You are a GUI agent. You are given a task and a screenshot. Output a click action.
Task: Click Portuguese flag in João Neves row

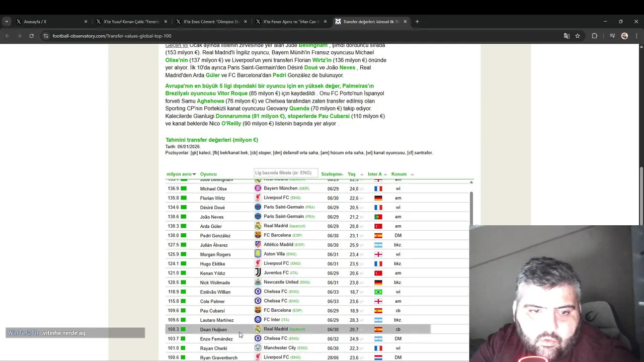pyautogui.click(x=378, y=217)
